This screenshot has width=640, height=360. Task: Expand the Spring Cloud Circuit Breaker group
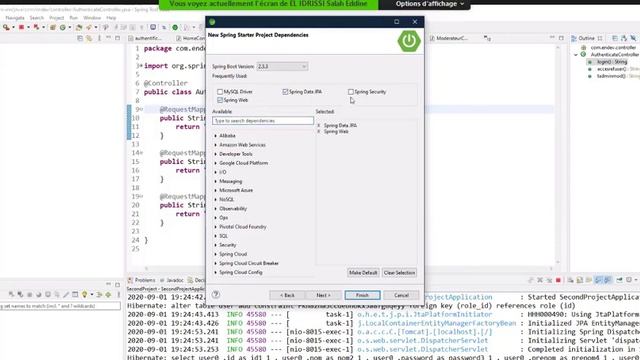coord(216,263)
